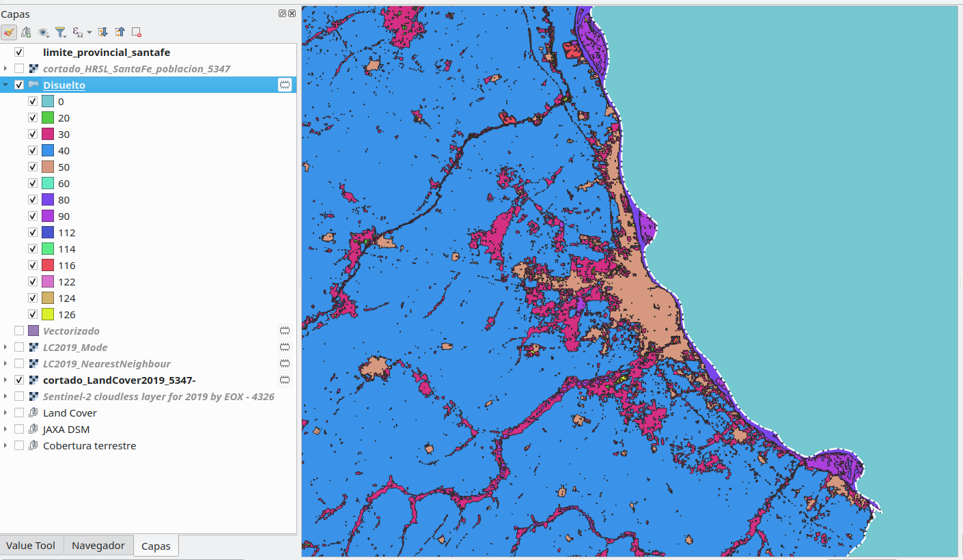Screen dimensions: 963x560
Task: Expand the Land Cover group
Action: 5,412
